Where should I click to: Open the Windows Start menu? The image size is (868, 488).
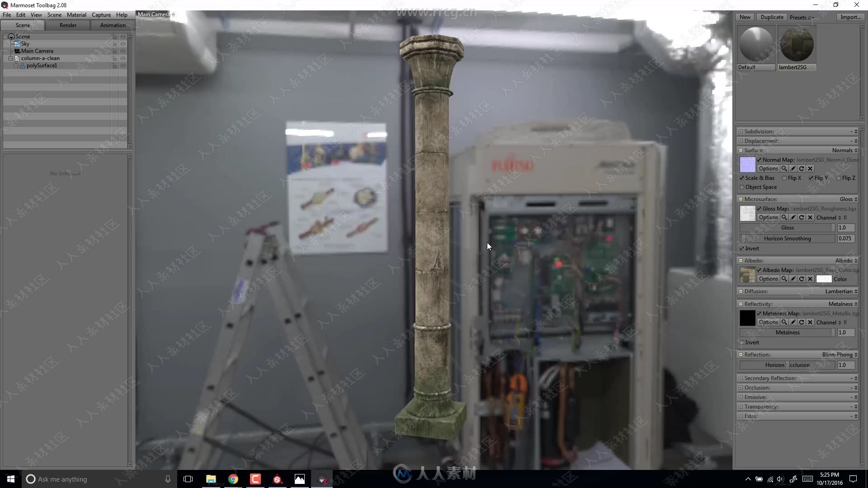11,479
